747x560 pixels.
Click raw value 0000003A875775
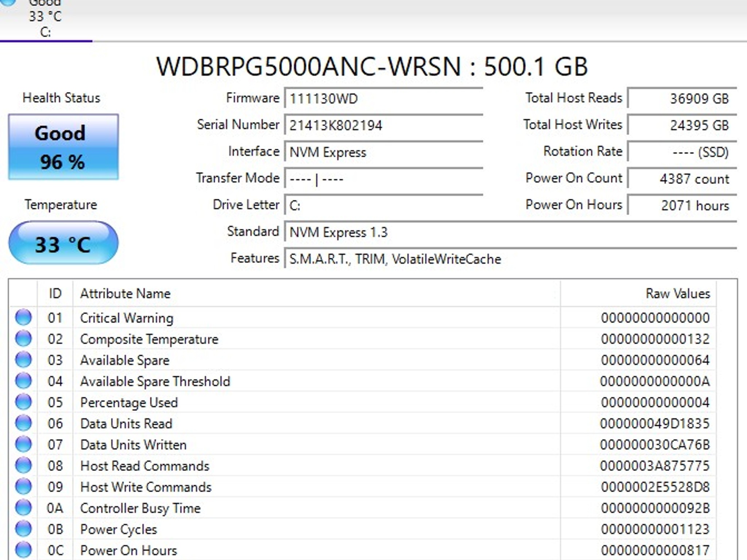pos(655,466)
